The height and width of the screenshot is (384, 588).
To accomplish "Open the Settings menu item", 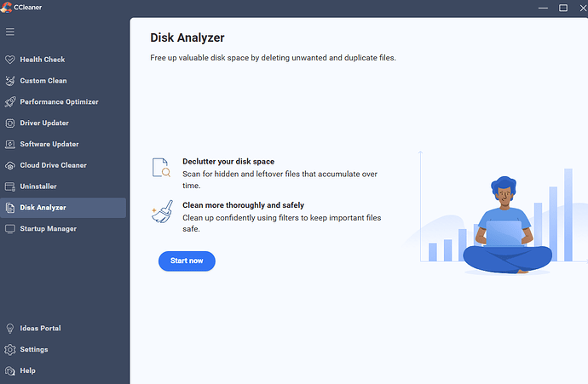I will click(x=33, y=350).
